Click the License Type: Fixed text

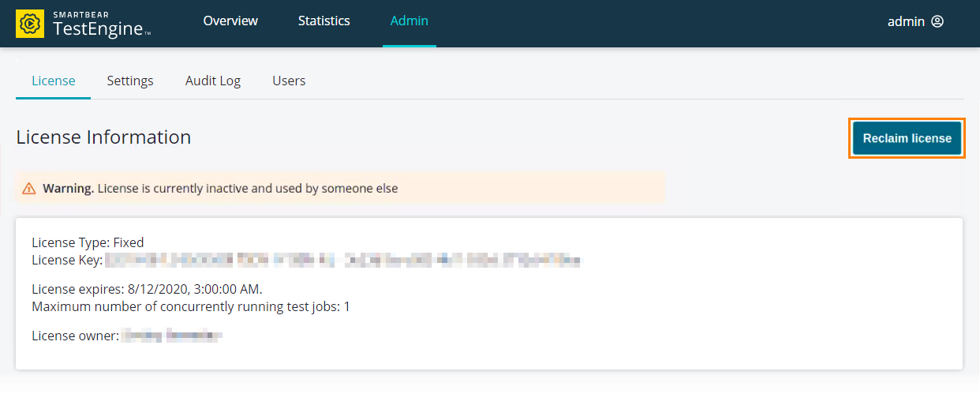click(88, 242)
